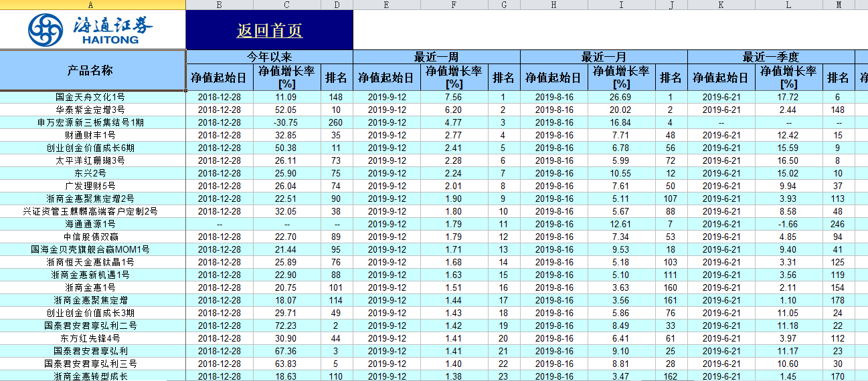The width and height of the screenshot is (868, 381).
Task: Select product name 浙商恒天金惠钛晶1号
Action: [x=90, y=262]
